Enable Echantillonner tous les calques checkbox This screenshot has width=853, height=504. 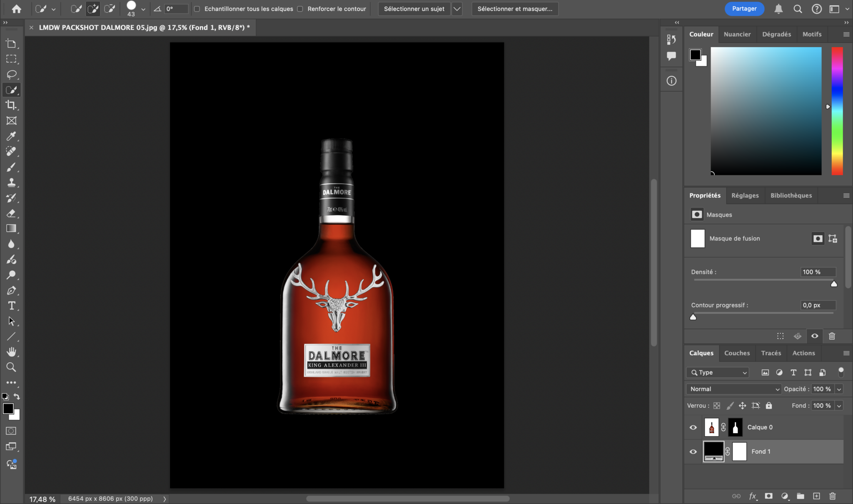(x=197, y=9)
